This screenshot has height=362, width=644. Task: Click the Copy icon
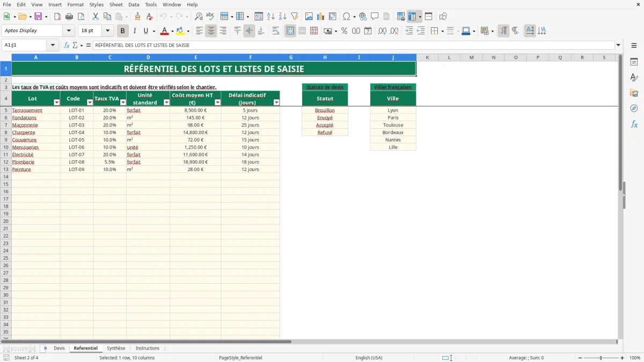click(x=107, y=17)
